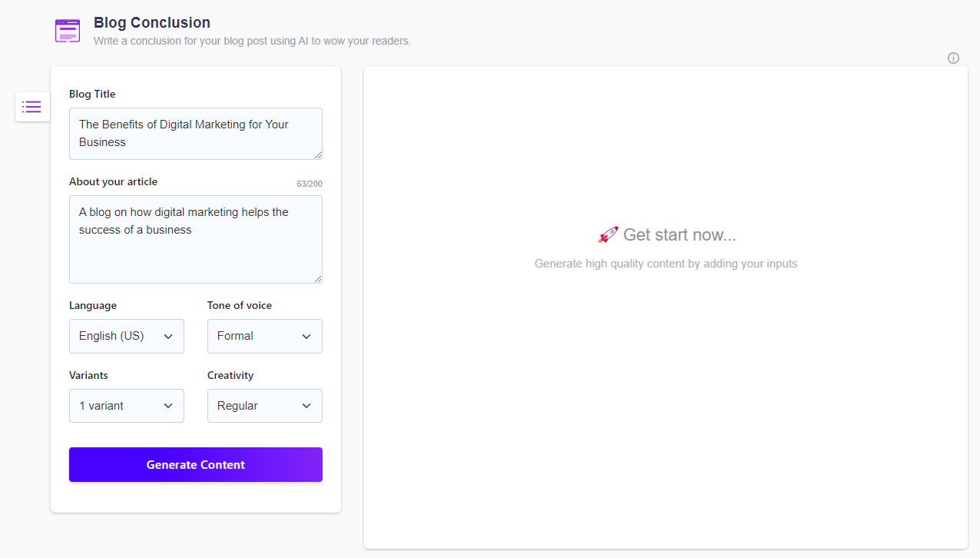Click the About your article label
The image size is (980, 558).
point(113,181)
